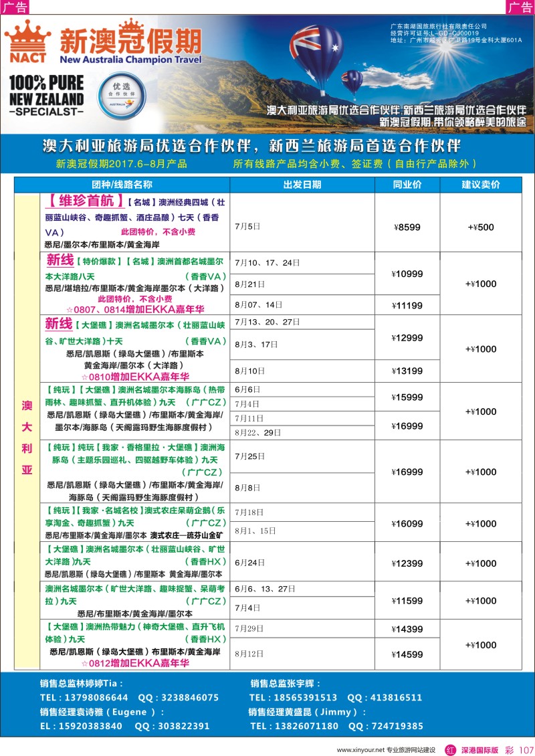Click phone number TEL:13826071180
Screen dimensions: 535x756
tap(294, 726)
